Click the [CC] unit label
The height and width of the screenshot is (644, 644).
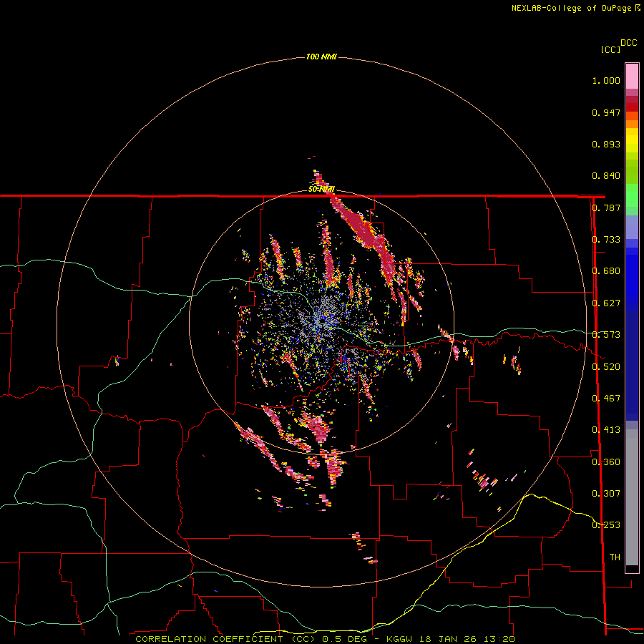tap(611, 49)
